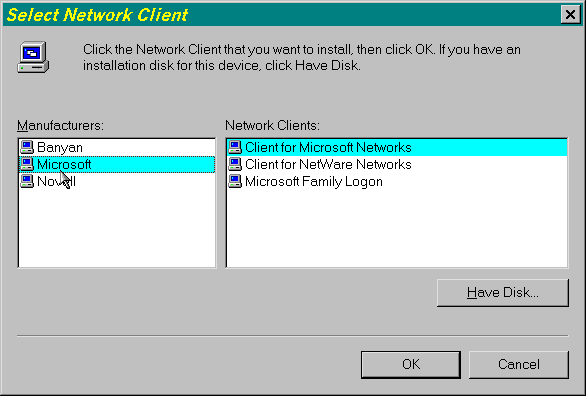Choose Client for Microsoft Networks

[397, 147]
